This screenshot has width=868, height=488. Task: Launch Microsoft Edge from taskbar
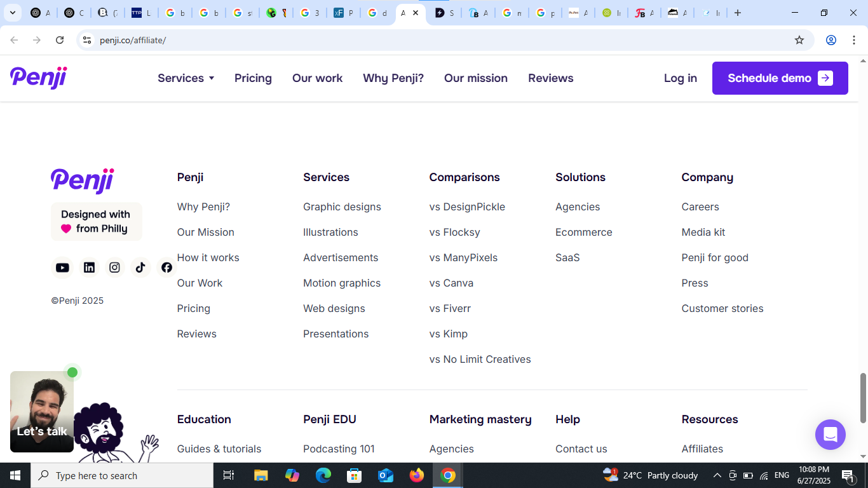[x=323, y=475]
